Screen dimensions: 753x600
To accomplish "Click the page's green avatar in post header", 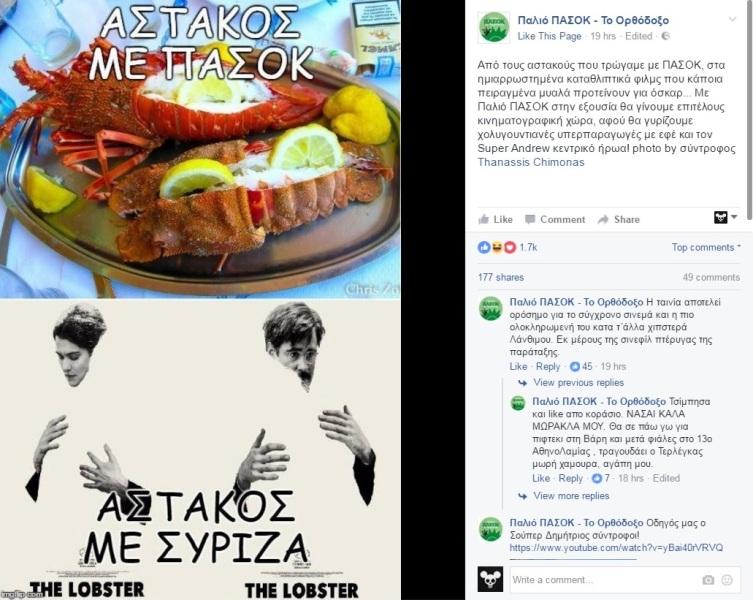I will [493, 27].
